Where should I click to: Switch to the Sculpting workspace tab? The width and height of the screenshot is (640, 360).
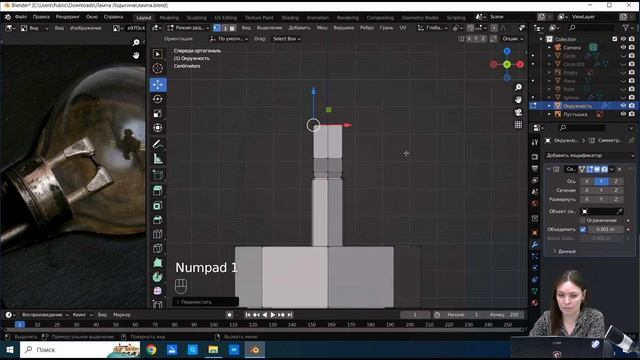coord(196,18)
